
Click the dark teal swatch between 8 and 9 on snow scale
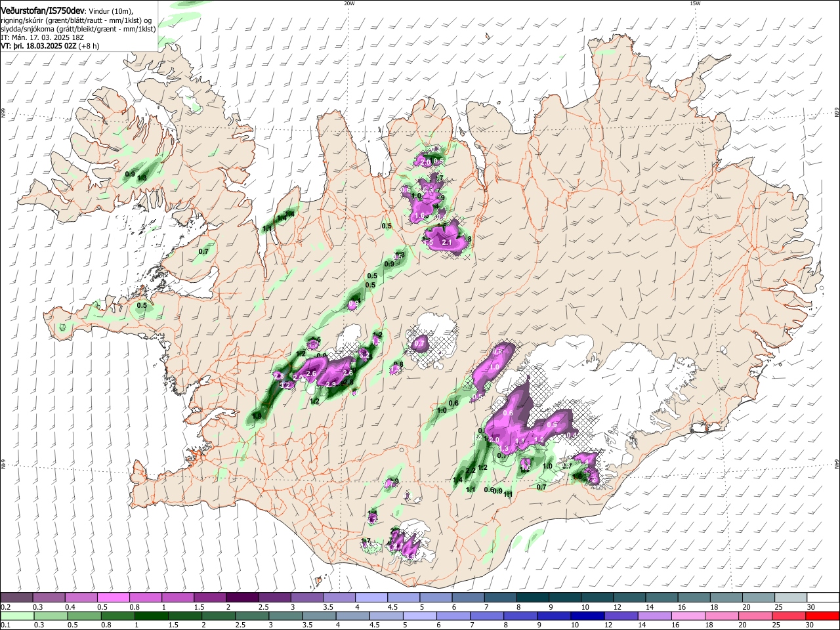click(x=532, y=597)
